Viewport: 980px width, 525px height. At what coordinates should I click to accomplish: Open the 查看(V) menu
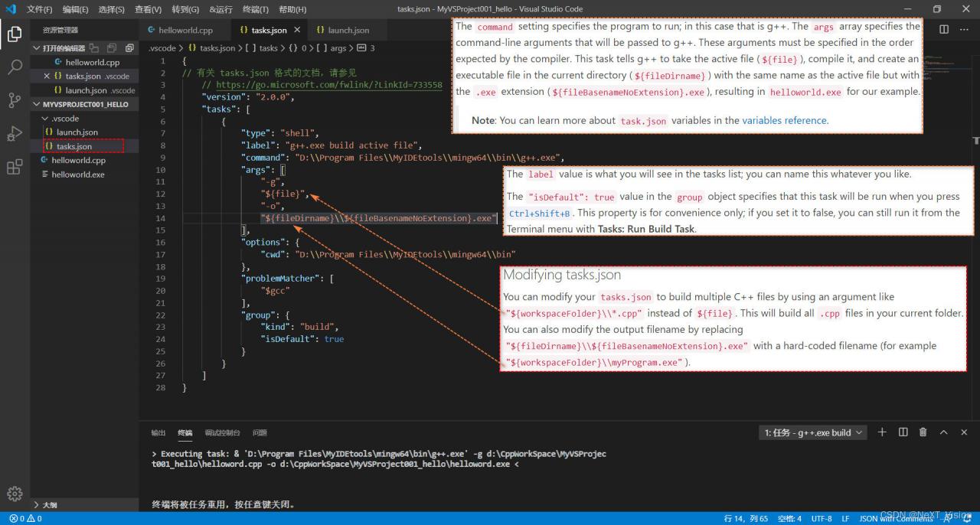(148, 9)
